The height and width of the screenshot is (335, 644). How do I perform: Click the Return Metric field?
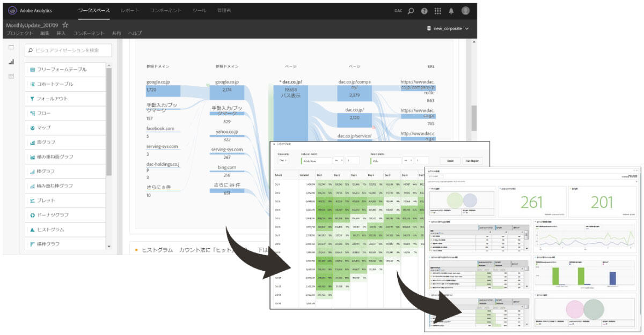click(386, 160)
